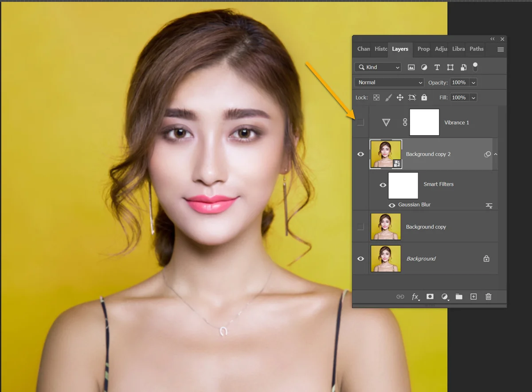This screenshot has width=532, height=392.
Task: Create new fill or adjustment layer
Action: pos(445,297)
